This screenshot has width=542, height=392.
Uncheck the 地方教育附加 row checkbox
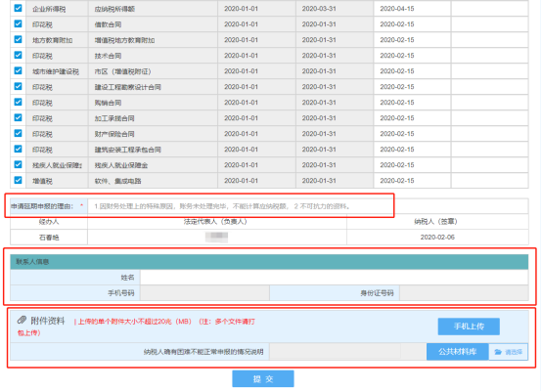click(18, 39)
